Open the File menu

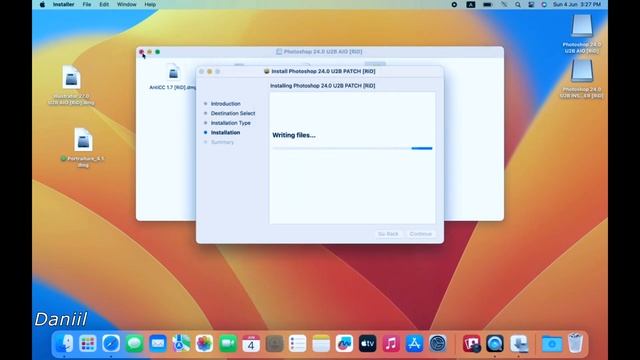point(87,4)
